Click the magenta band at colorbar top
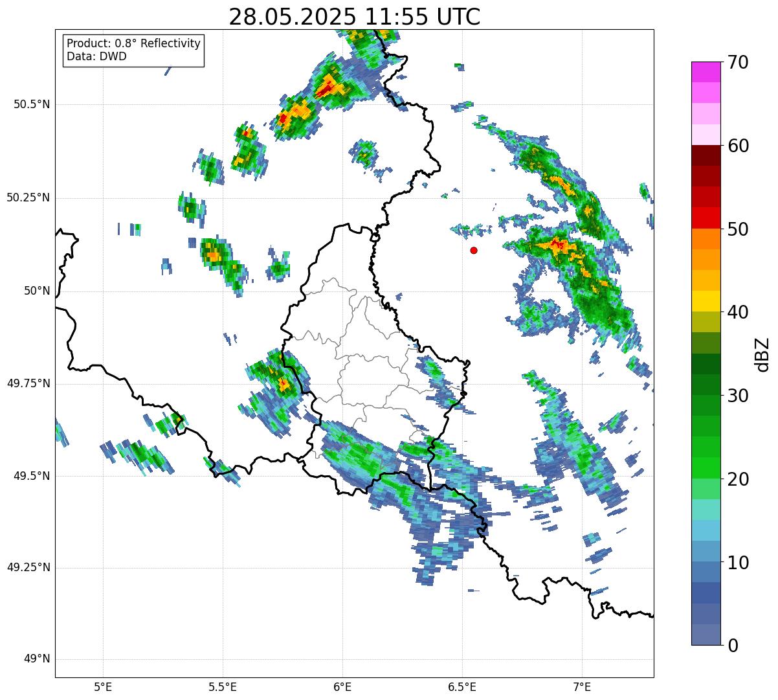The width and height of the screenshot is (778, 700). point(706,72)
